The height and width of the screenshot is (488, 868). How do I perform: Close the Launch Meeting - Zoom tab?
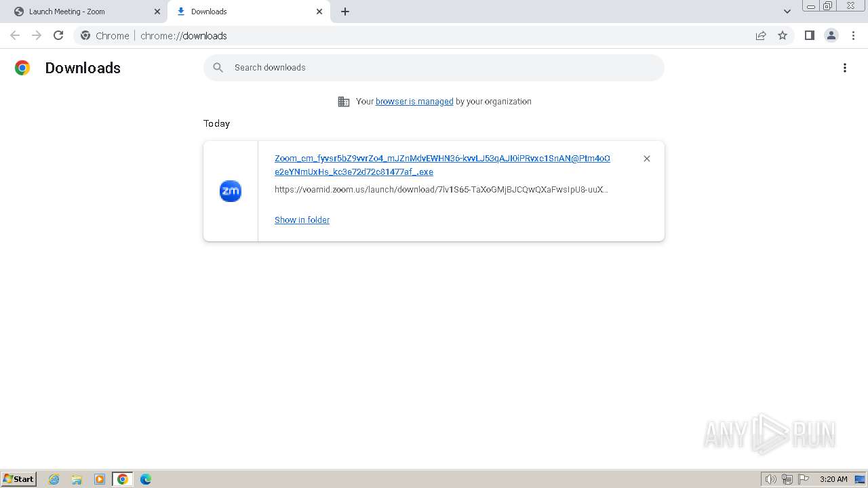pos(157,12)
